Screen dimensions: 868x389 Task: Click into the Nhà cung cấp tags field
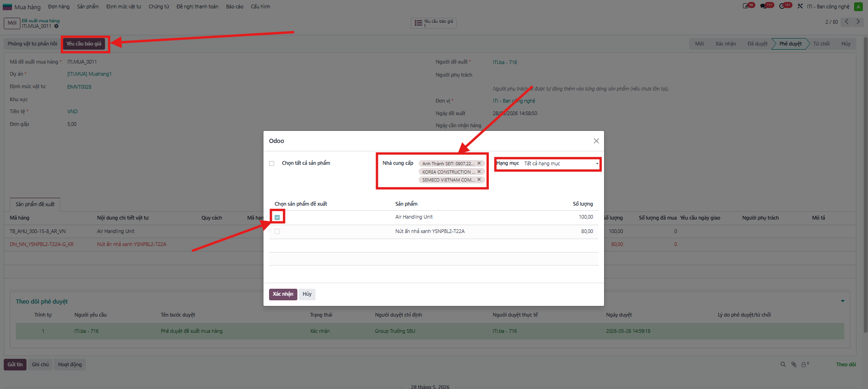coord(452,172)
